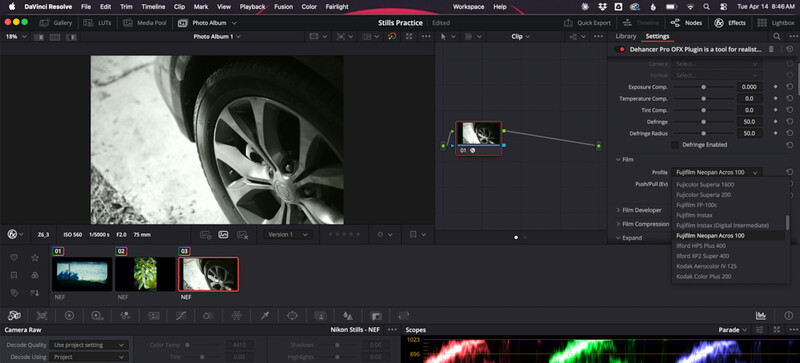The image size is (800, 363).
Task: Open the Photo Album 1 dropdown
Action: (x=217, y=37)
